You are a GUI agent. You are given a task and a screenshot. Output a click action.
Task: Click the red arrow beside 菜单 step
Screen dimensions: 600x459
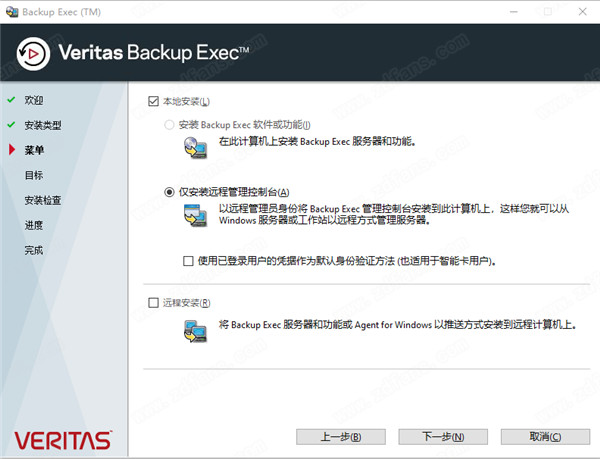(x=12, y=150)
